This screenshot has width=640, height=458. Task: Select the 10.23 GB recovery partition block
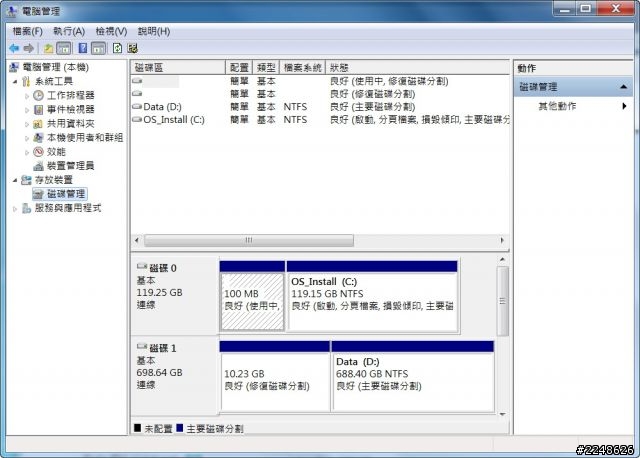pos(275,381)
